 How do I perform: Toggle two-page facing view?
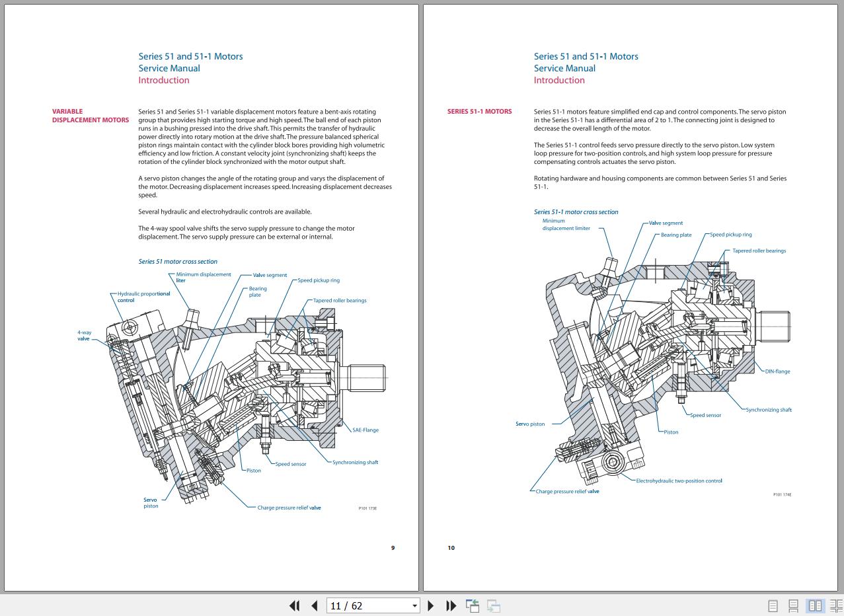816,605
